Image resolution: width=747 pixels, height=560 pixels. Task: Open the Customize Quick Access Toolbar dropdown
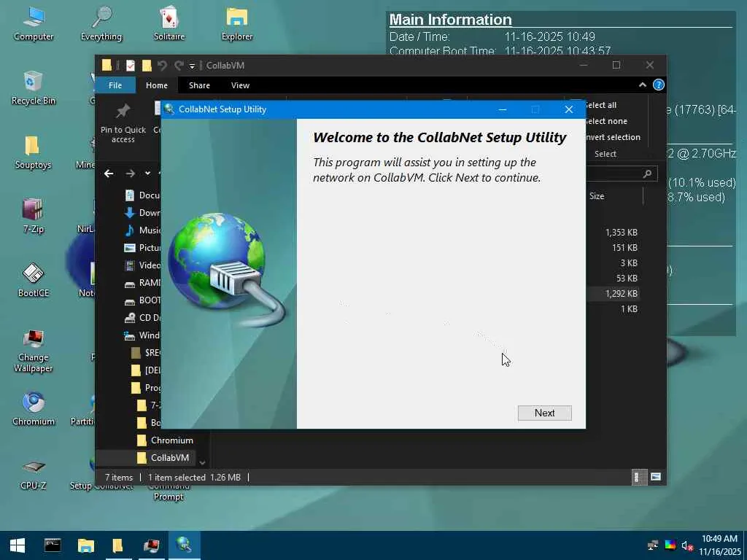click(x=192, y=66)
